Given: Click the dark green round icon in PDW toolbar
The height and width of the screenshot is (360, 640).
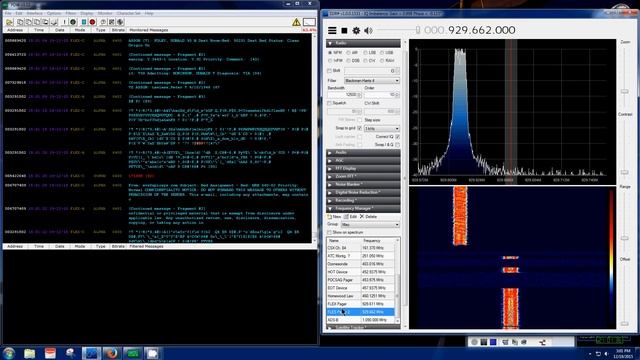Looking at the screenshot, I should point(73,22).
